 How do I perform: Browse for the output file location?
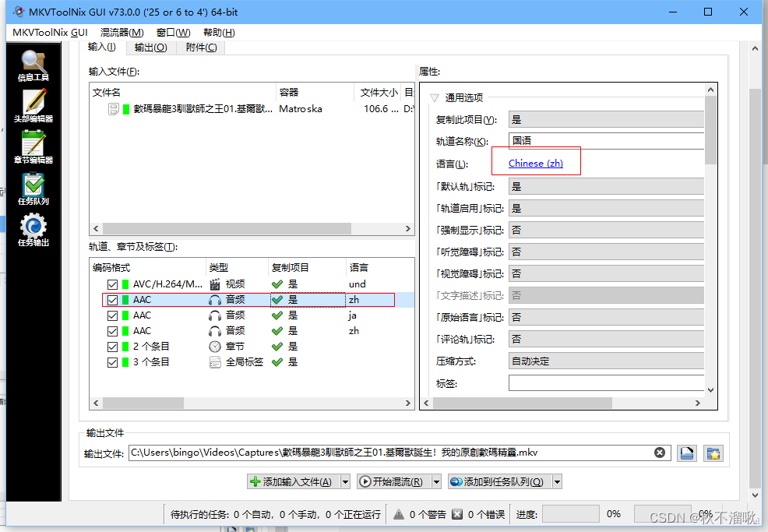tap(687, 453)
